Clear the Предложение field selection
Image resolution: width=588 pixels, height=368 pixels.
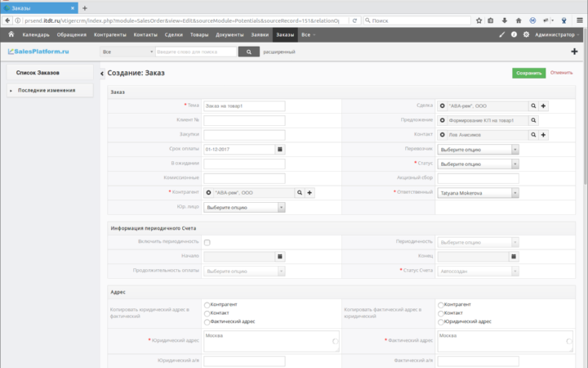pyautogui.click(x=442, y=120)
